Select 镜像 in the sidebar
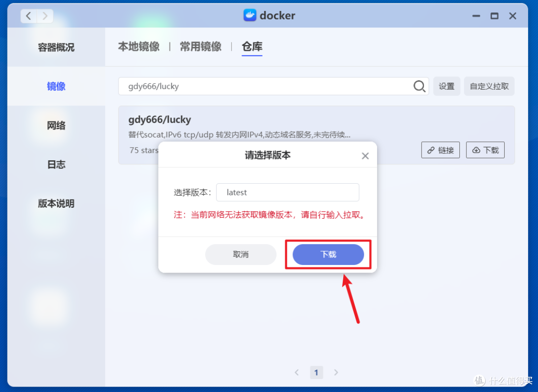The width and height of the screenshot is (538, 392). click(x=56, y=86)
